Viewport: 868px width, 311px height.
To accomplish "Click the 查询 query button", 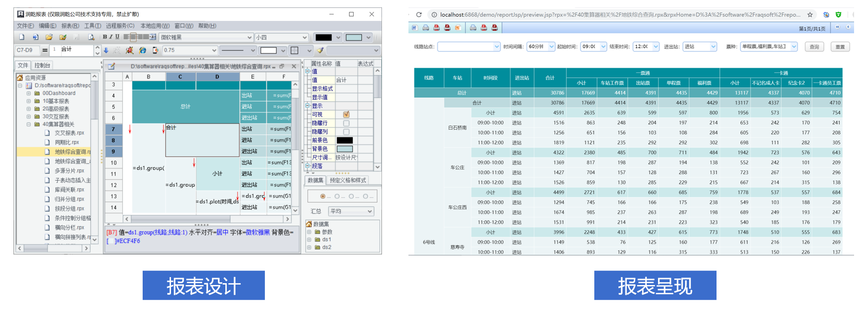I will point(814,47).
